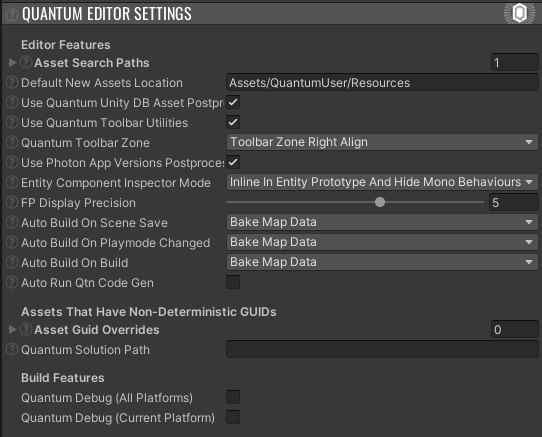The width and height of the screenshot is (542, 437).
Task: Open Entity Component Inspector Mode dropdown
Action: 382,182
